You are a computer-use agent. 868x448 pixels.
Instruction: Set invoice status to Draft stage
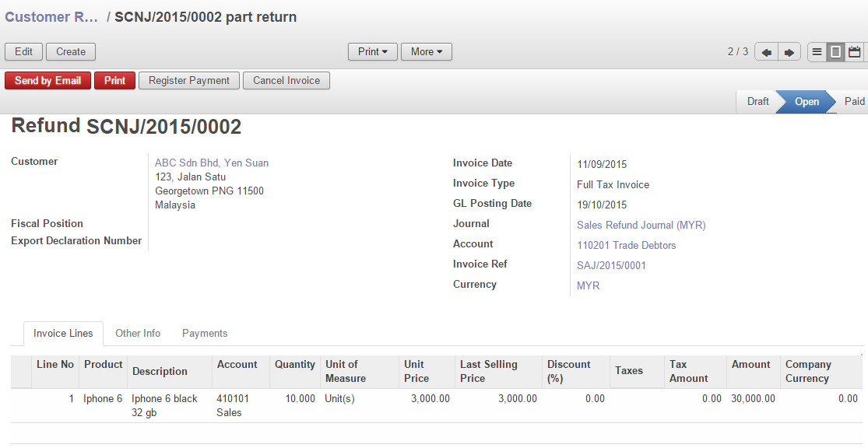point(757,101)
